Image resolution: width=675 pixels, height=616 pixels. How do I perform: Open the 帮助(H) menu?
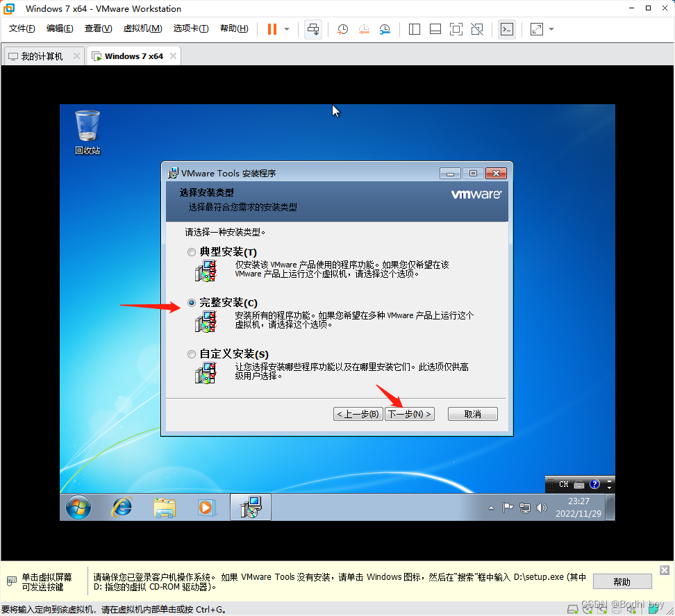coord(234,28)
